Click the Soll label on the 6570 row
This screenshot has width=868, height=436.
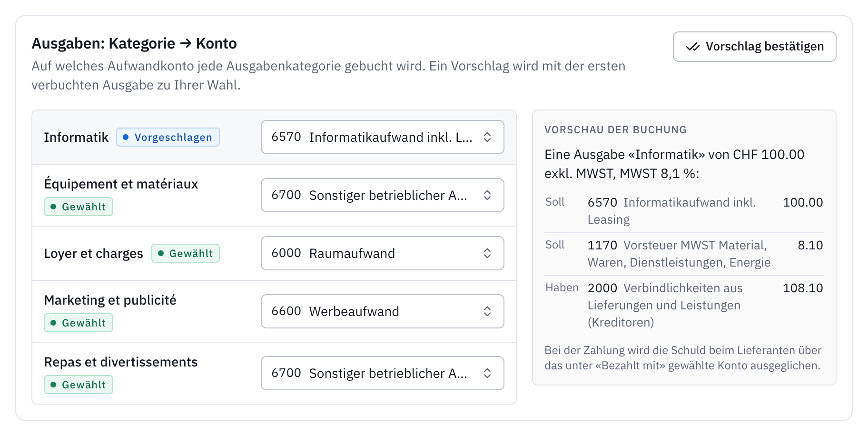555,202
